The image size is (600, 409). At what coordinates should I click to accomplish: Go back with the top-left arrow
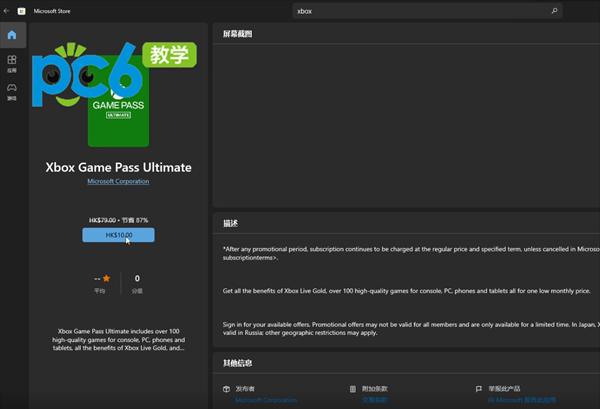click(x=6, y=11)
